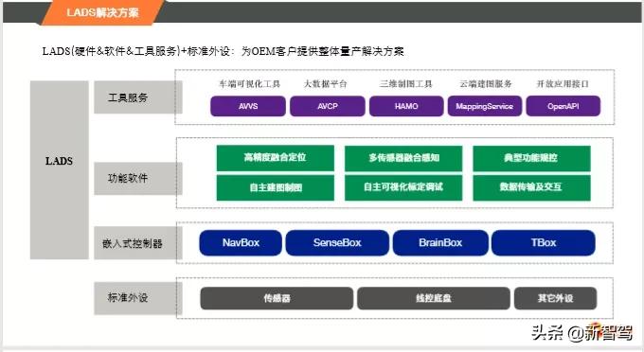The height and width of the screenshot is (352, 644).
Task: Click the 标准外设 layer label
Action: 137,298
